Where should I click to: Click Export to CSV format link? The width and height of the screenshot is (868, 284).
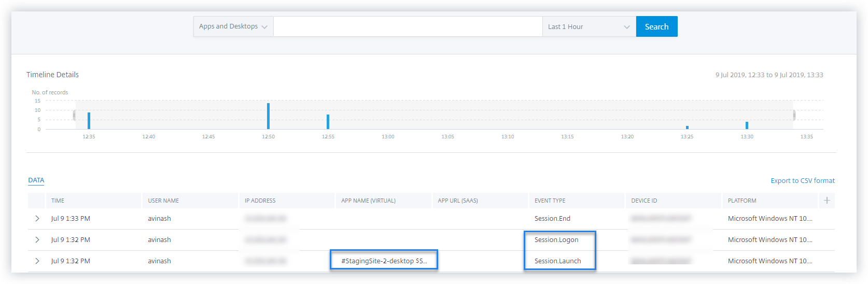click(x=803, y=181)
